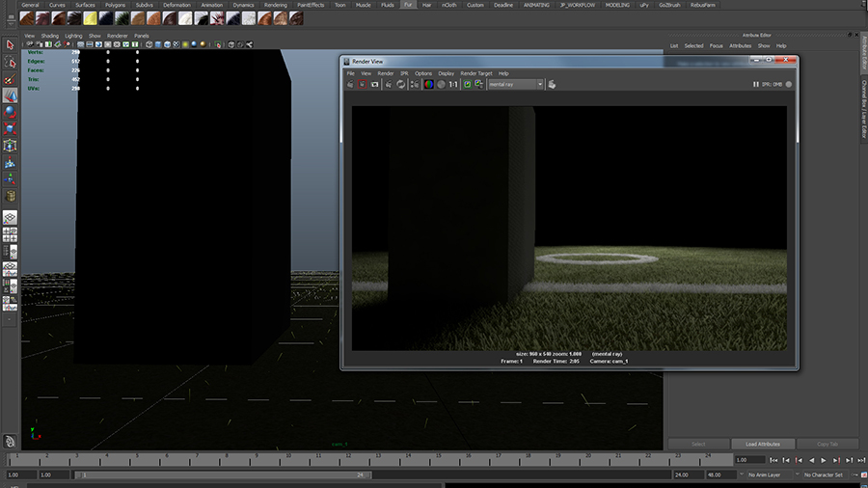Click the Redo previous render icon

click(350, 84)
